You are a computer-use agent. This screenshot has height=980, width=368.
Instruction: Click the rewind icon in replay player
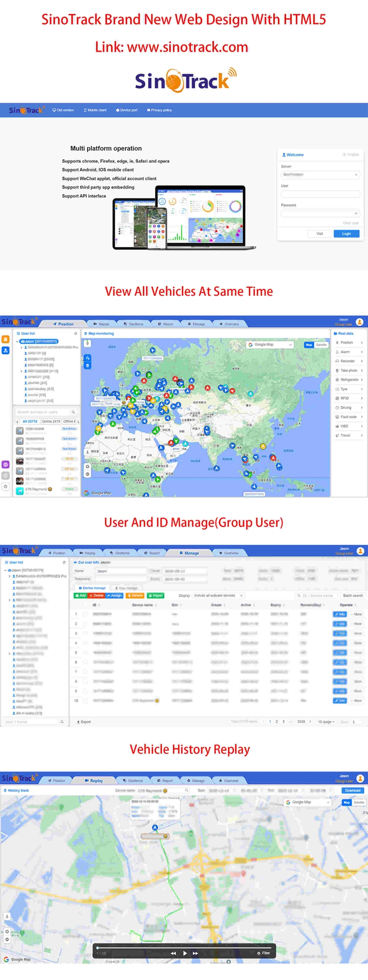(173, 953)
